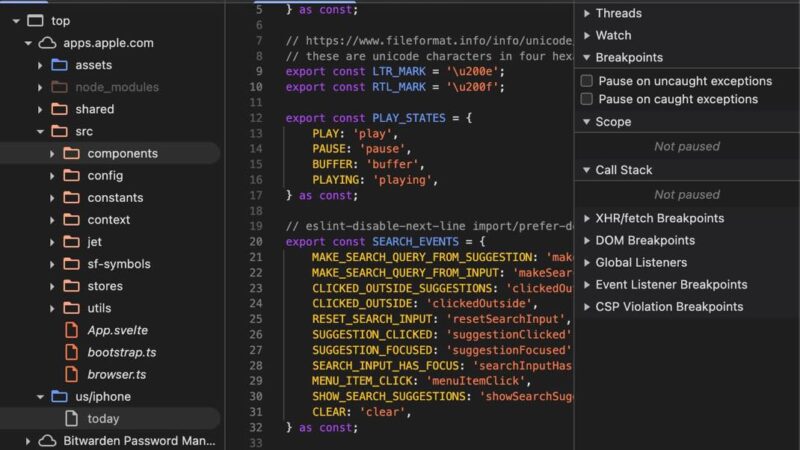Click the RTL_MARK constant name
Screen dimensions: 800x450
click(x=399, y=87)
